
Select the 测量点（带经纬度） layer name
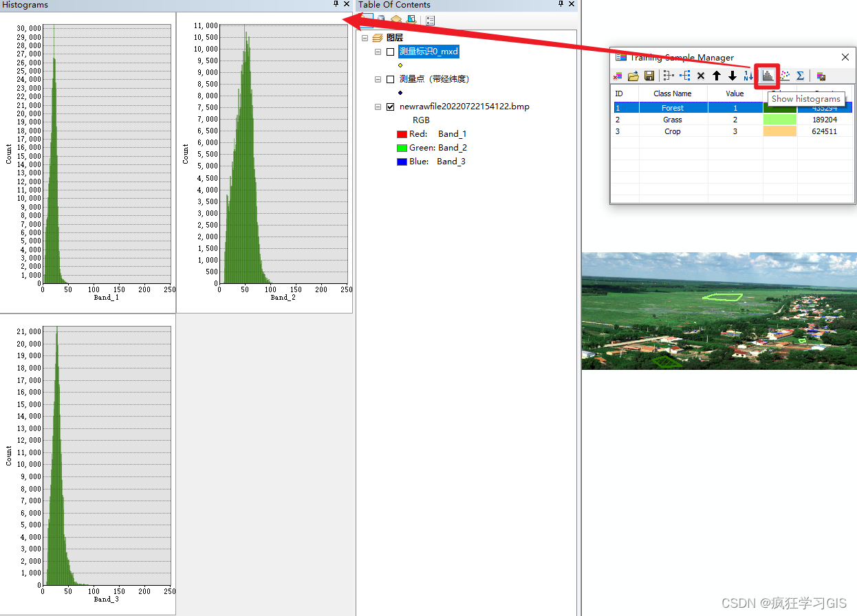tap(434, 79)
